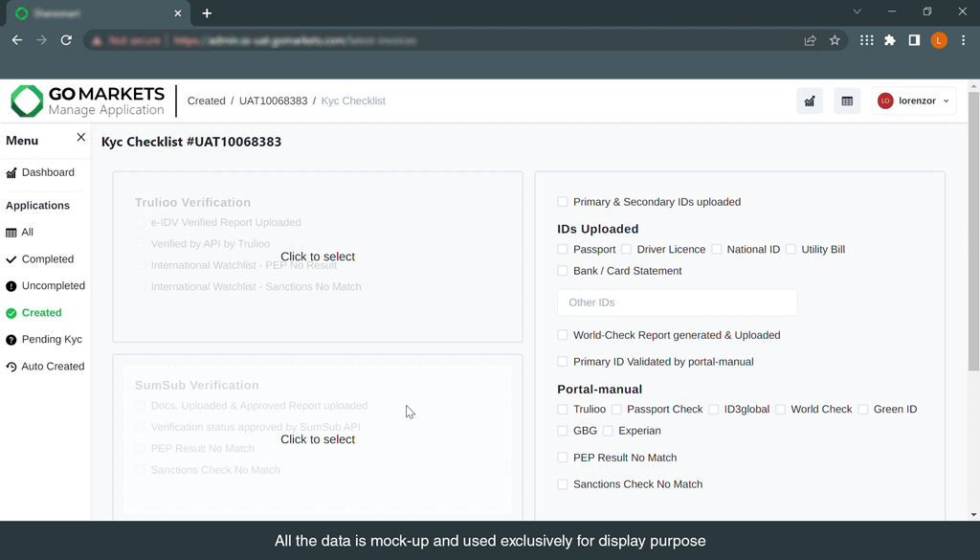Tick the Driver Licence checkbox
980x560 pixels.
(626, 250)
